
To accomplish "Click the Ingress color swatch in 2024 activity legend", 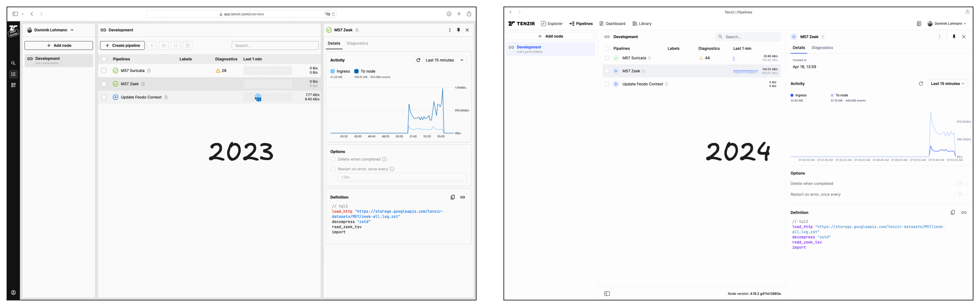I will click(792, 96).
